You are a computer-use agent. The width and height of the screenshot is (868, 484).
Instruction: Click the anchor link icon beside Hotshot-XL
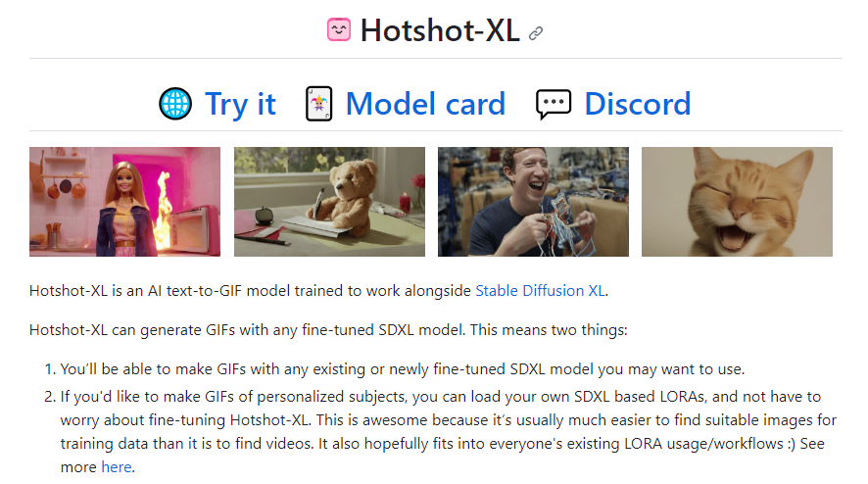(x=535, y=33)
